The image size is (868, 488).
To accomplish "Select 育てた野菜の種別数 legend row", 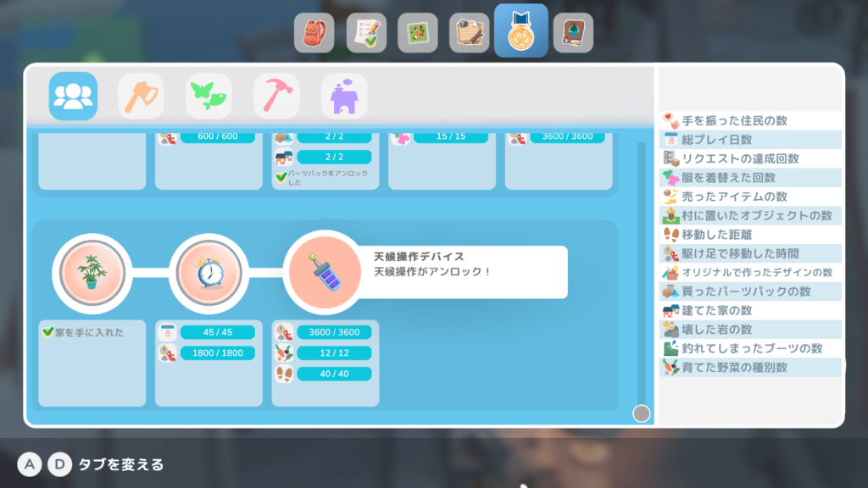I will tap(751, 368).
